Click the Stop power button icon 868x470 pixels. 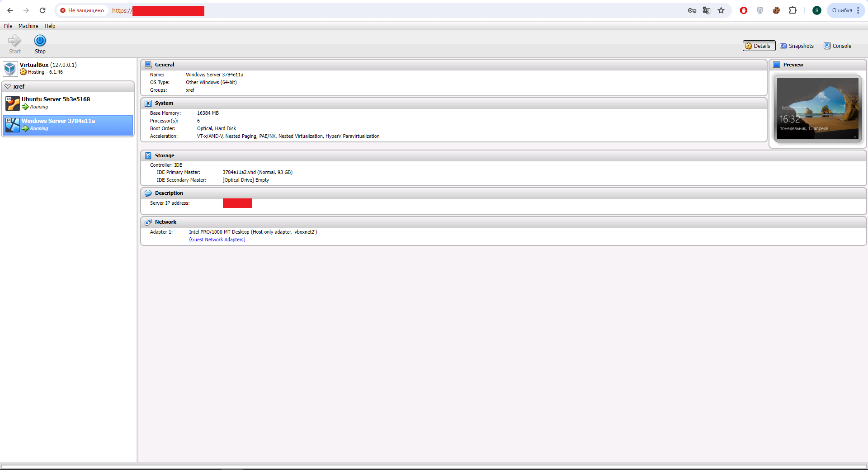40,41
